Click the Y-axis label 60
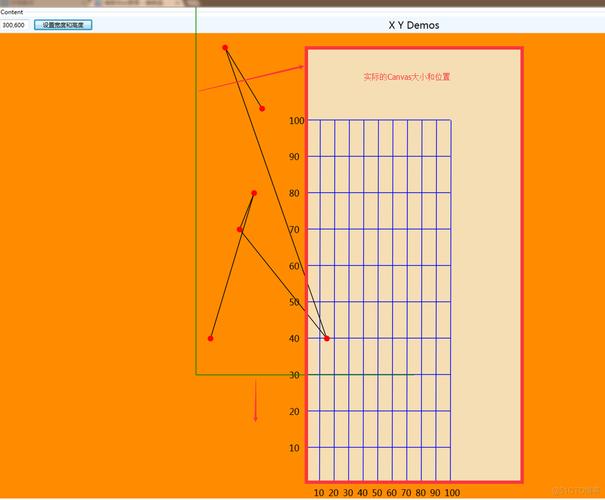 click(x=294, y=266)
